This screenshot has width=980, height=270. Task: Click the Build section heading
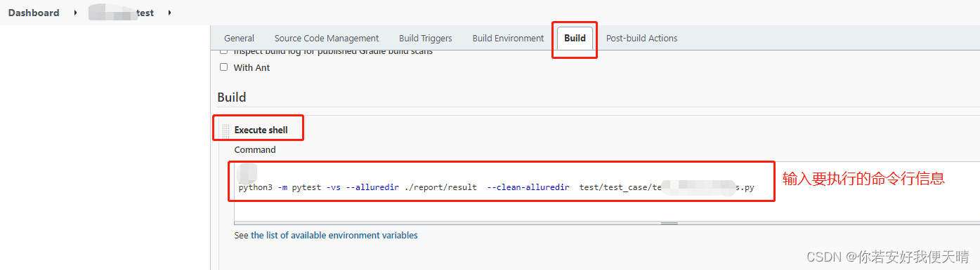tap(231, 97)
